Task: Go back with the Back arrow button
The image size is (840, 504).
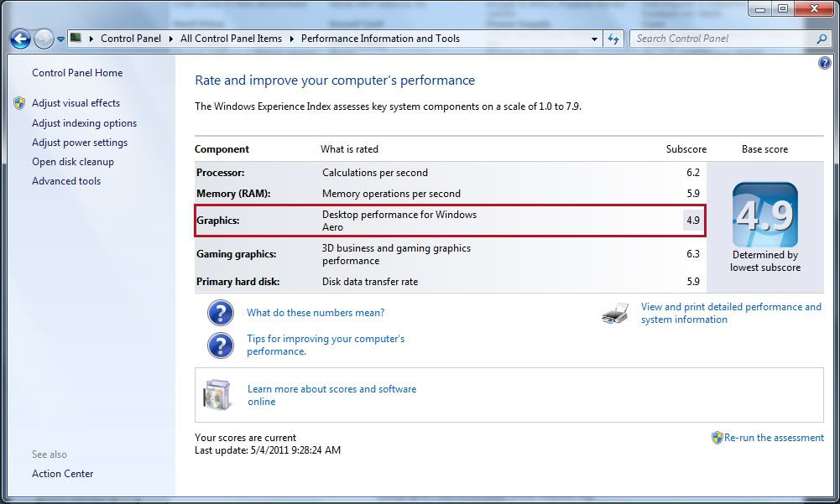Action: pos(20,39)
